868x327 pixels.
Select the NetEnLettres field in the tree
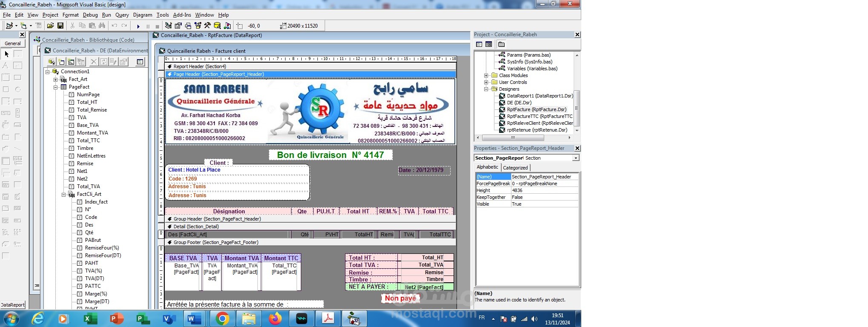91,156
